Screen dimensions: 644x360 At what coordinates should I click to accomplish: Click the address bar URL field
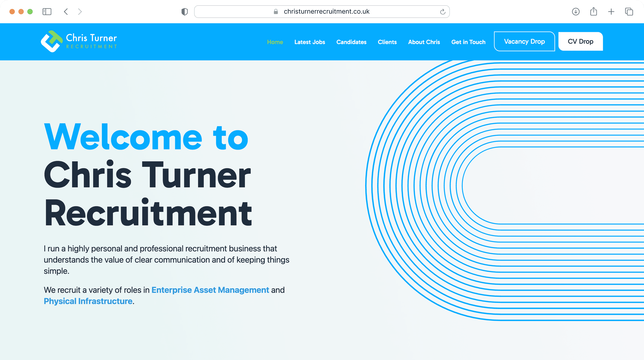tap(326, 11)
